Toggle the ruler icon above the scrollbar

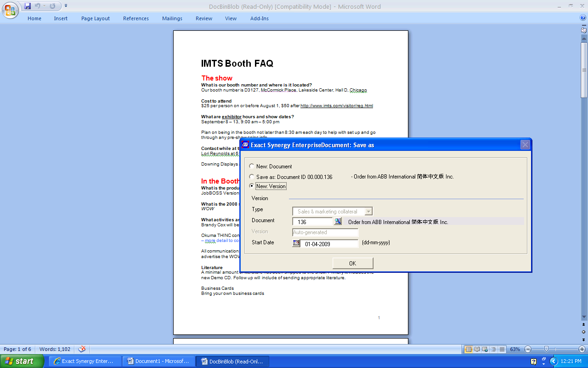584,29
